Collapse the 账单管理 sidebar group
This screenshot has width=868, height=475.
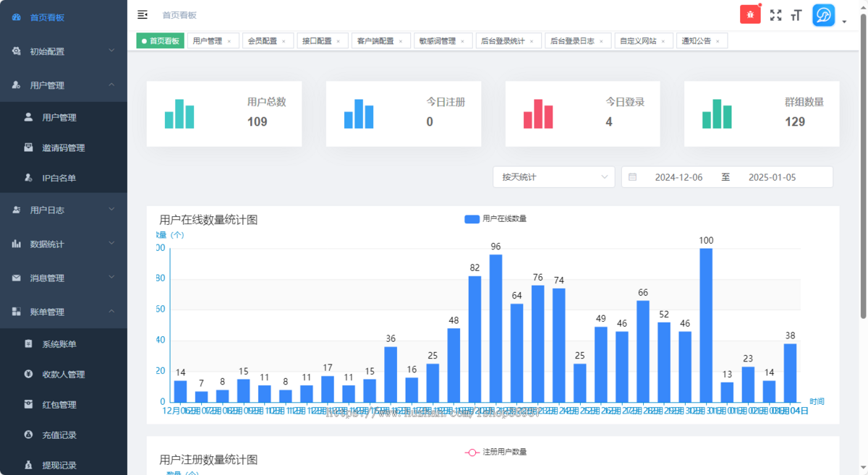tap(64, 312)
